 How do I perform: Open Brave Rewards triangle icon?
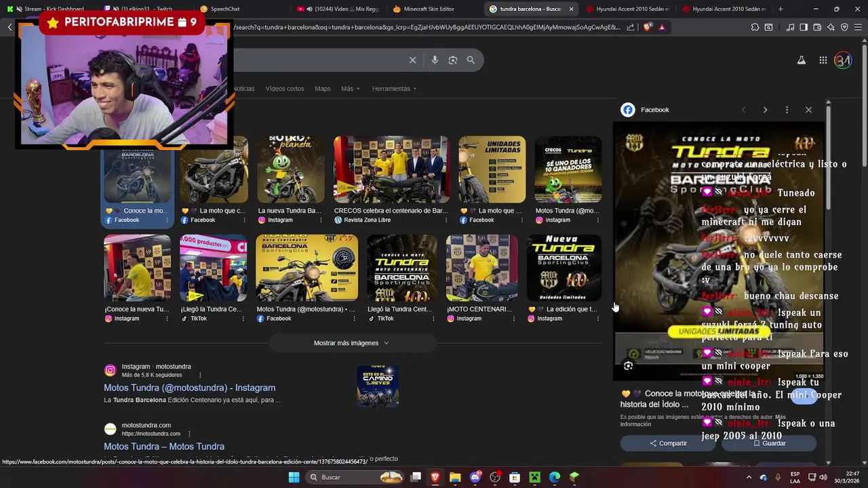click(662, 27)
